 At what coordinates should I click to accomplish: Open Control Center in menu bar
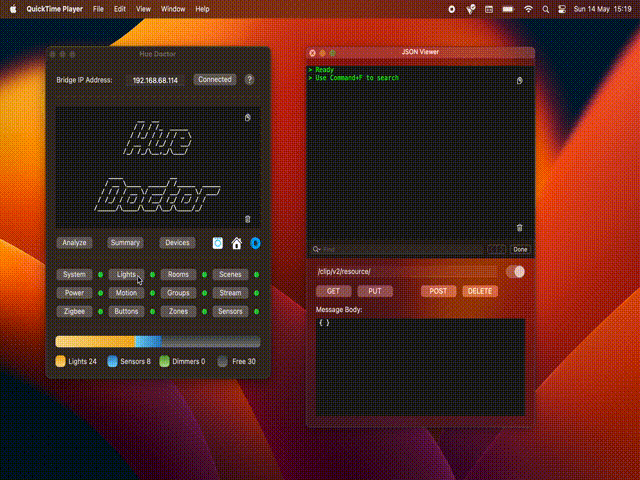[x=562, y=9]
